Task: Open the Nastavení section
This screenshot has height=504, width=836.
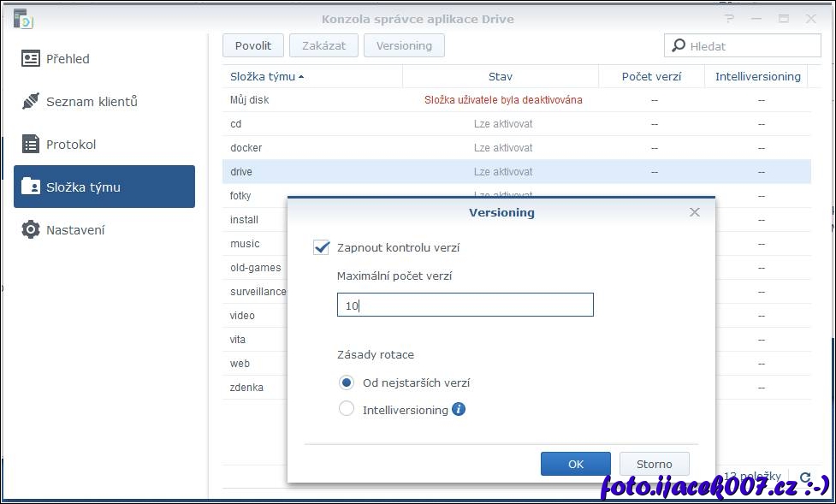Action: coord(75,229)
